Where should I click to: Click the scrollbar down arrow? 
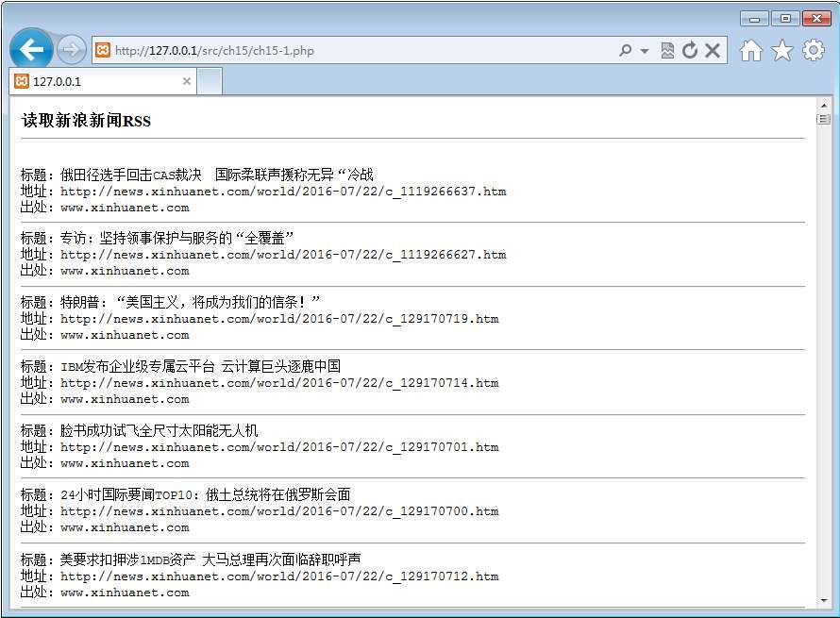point(823,601)
